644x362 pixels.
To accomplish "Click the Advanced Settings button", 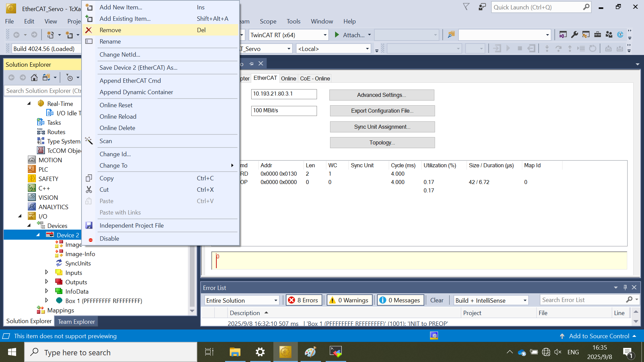I will pos(381,95).
